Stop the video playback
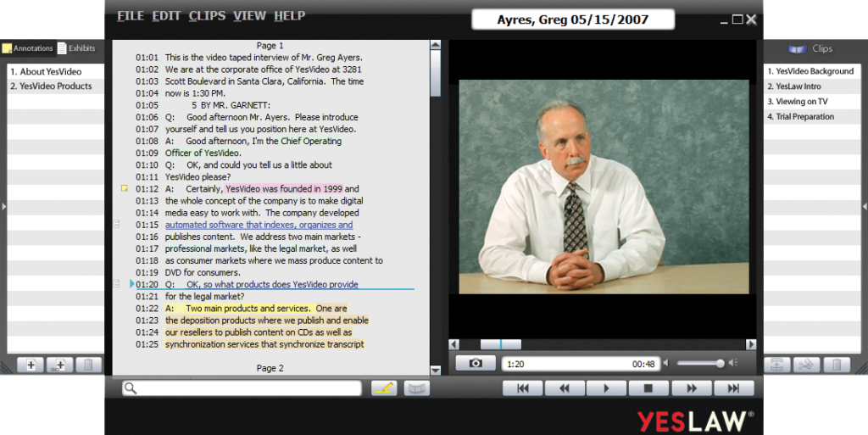 click(648, 388)
